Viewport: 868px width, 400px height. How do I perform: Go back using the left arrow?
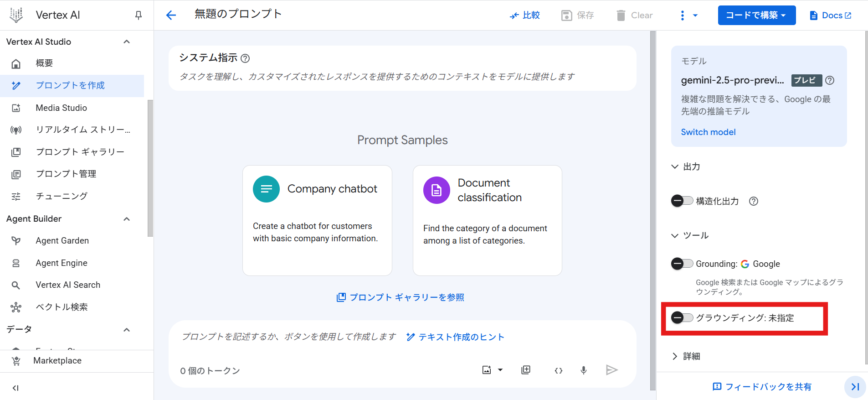click(171, 16)
